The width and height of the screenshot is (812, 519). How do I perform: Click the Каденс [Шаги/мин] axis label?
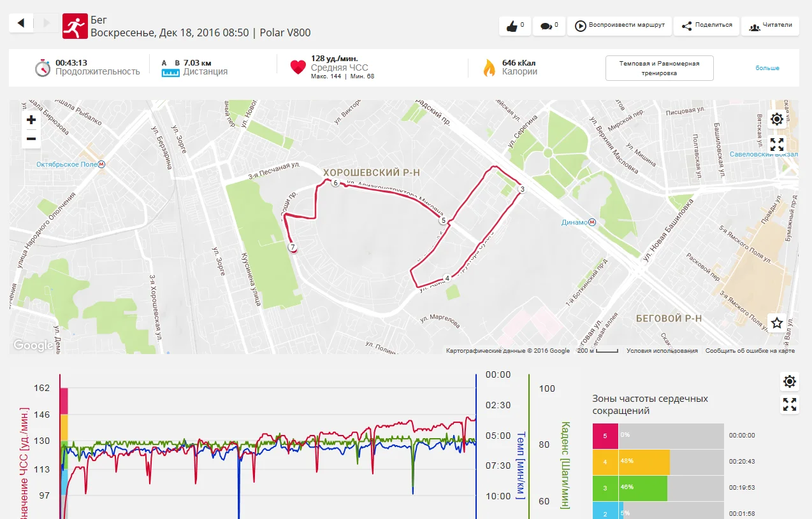[564, 465]
